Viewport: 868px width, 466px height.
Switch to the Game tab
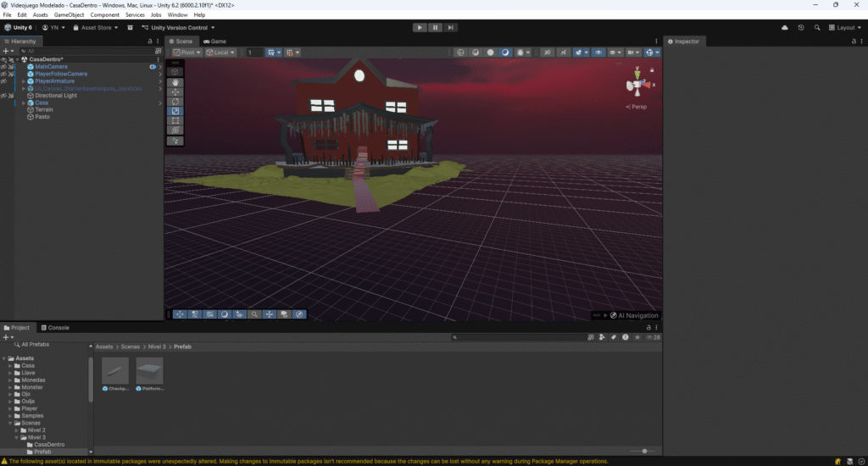[214, 41]
